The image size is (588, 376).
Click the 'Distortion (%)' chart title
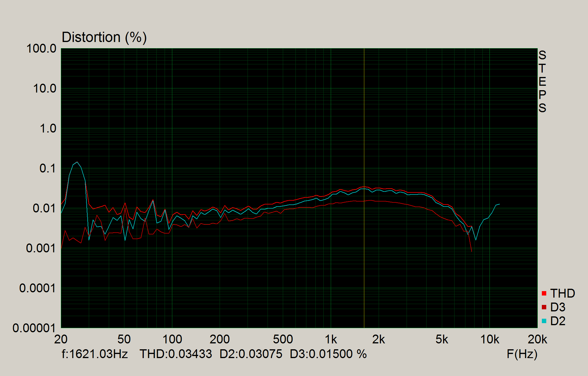(x=104, y=38)
